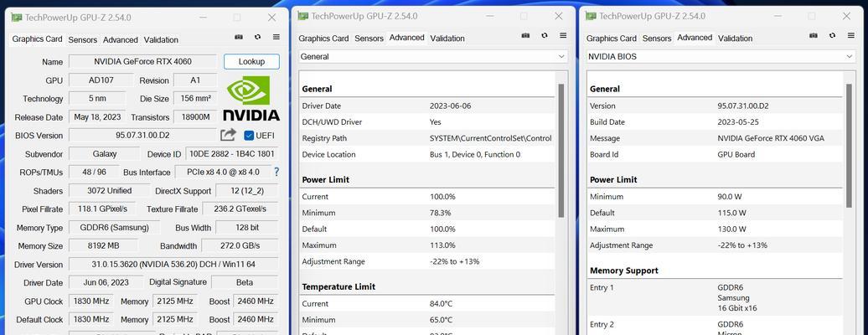
Task: Select Advanced tab in middle window
Action: (x=407, y=38)
